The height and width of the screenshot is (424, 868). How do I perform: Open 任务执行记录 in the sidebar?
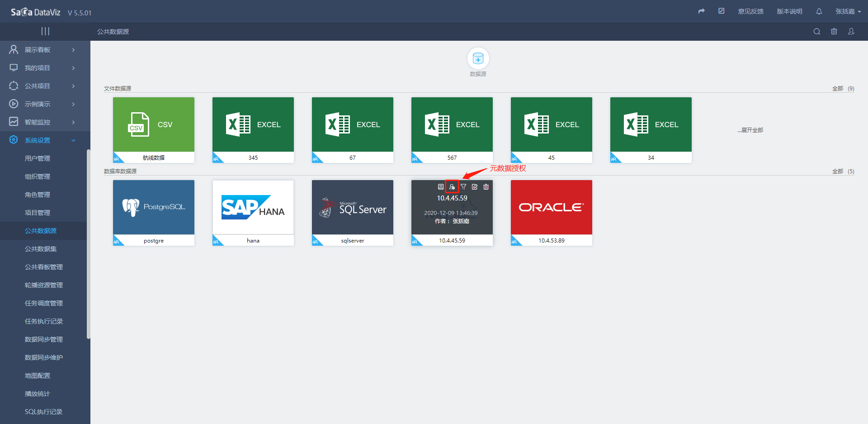pos(44,321)
